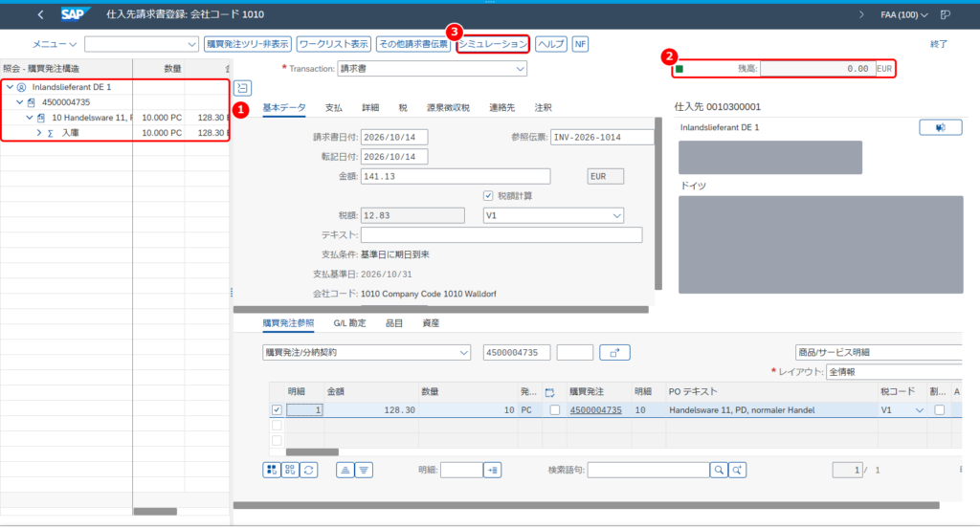Click the select-all items icon

272,470
